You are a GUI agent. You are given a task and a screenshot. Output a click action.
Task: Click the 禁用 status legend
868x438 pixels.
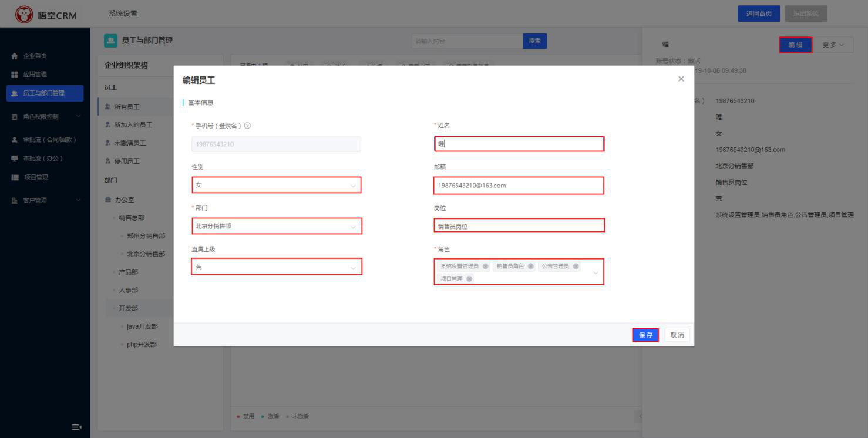[246, 416]
